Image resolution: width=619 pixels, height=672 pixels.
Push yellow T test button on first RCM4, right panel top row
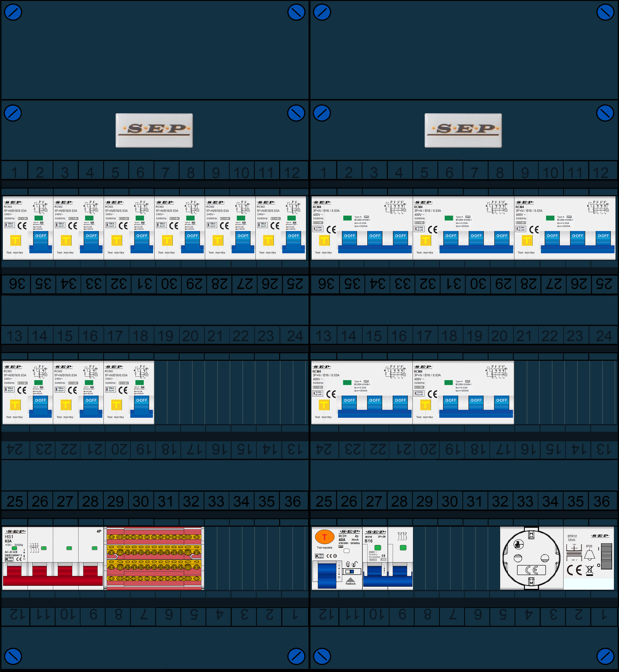click(x=324, y=240)
